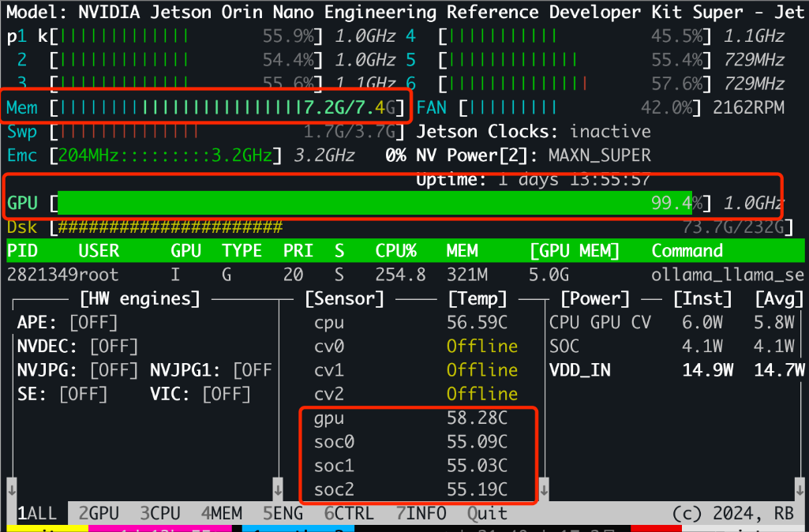Click the Swp swap bar showing 1.7G/3.7G
This screenshot has width=809, height=532.
226,132
